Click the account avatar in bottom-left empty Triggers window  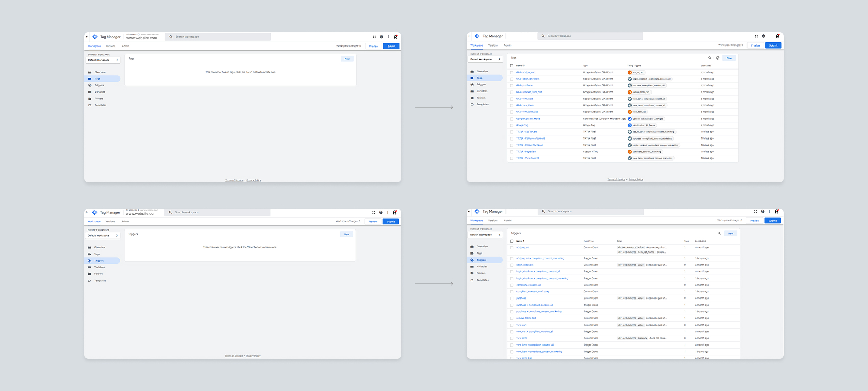click(x=395, y=212)
